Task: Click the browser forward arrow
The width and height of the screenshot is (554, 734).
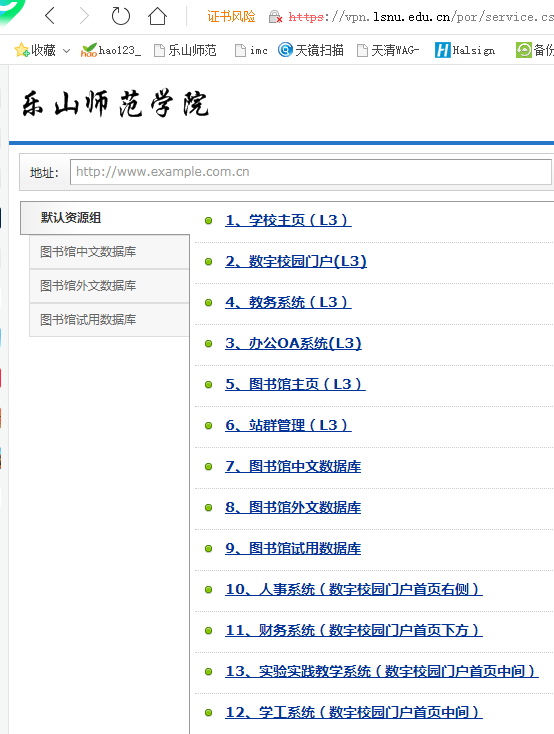Action: [84, 16]
